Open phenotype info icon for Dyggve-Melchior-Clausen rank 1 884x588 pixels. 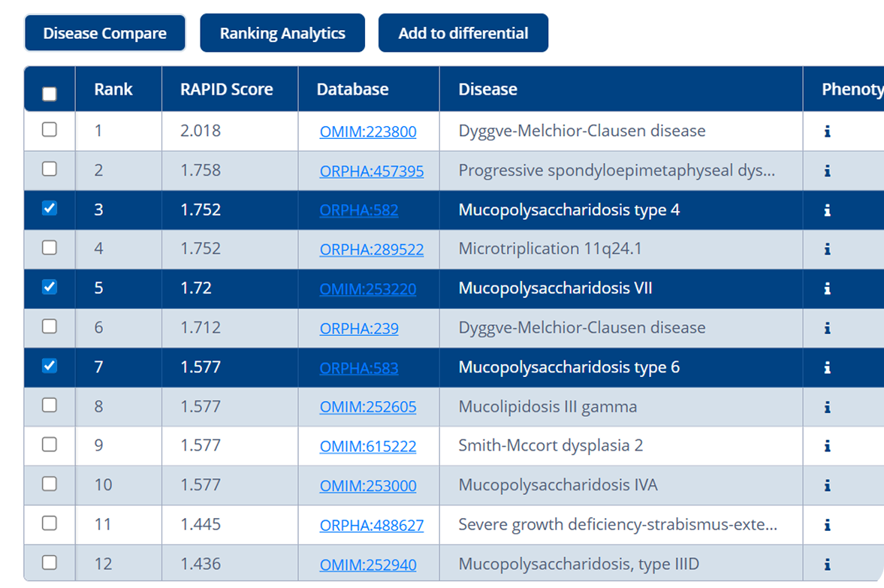827,131
